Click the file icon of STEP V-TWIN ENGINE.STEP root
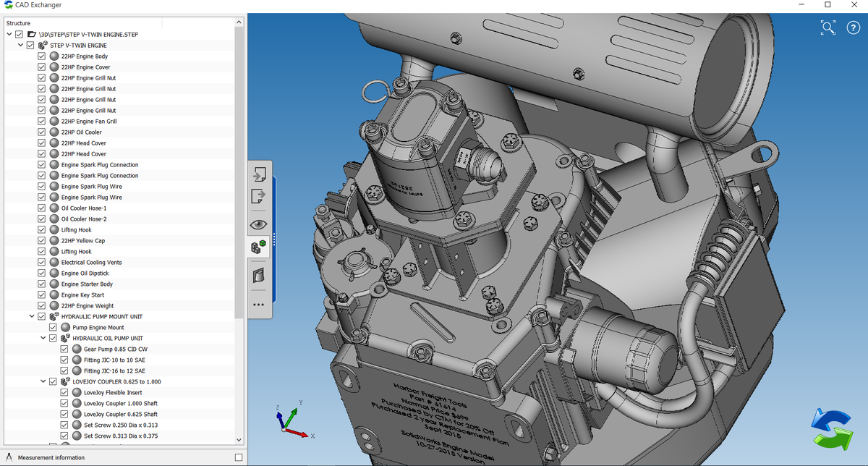868x466 pixels. (31, 34)
